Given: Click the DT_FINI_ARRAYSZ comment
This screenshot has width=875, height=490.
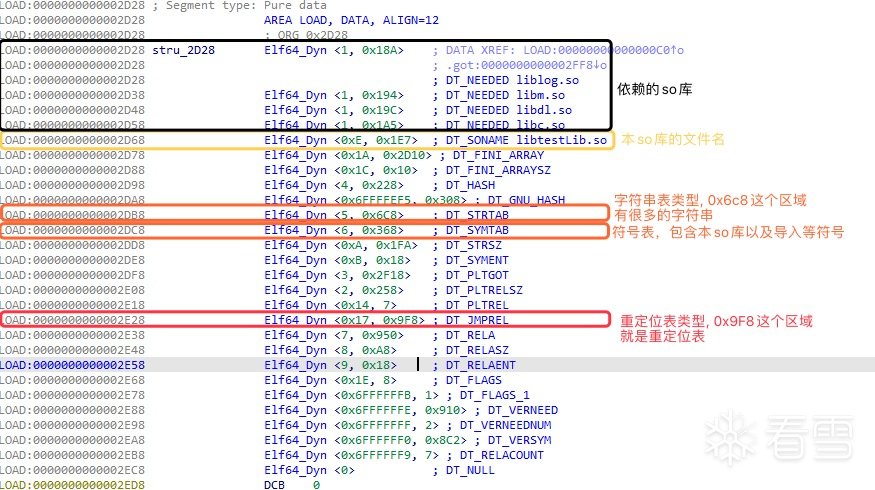Looking at the screenshot, I should pos(498,170).
